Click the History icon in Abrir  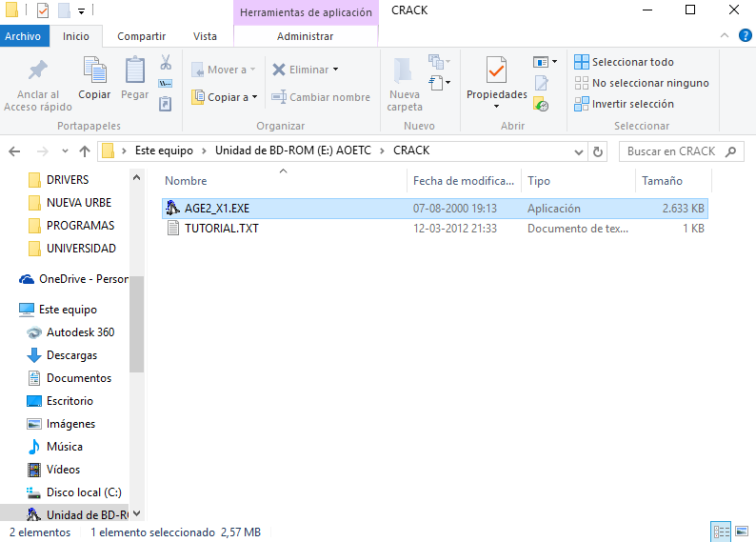click(541, 104)
